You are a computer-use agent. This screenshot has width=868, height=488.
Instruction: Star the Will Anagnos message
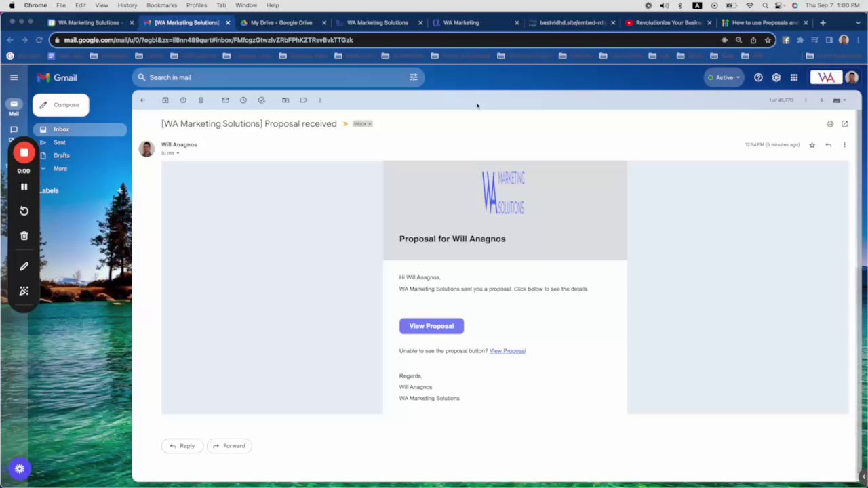tap(812, 145)
